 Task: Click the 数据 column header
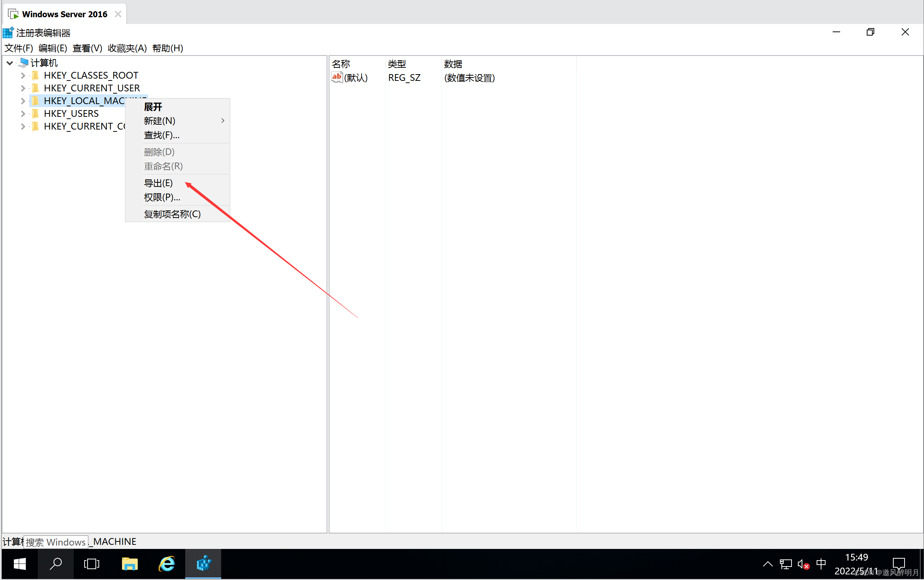[x=509, y=64]
